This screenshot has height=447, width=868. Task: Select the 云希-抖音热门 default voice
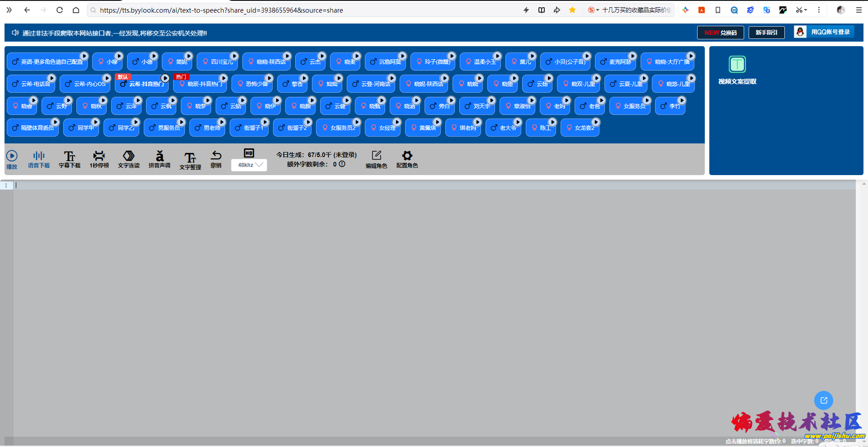tap(142, 84)
